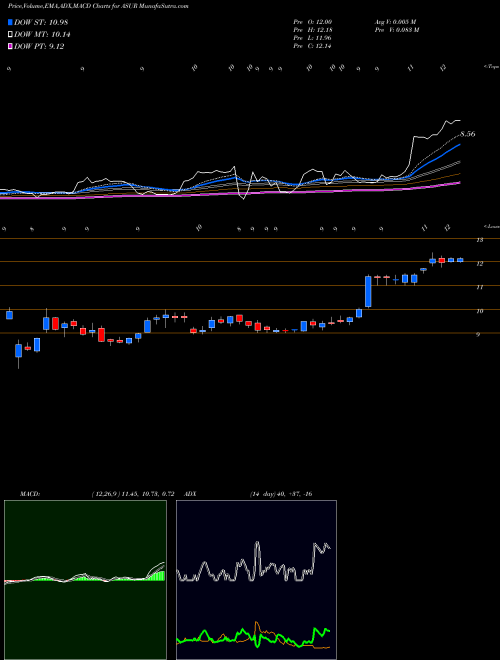Click the blue DOW ST legend swatch

(x=10, y=22)
